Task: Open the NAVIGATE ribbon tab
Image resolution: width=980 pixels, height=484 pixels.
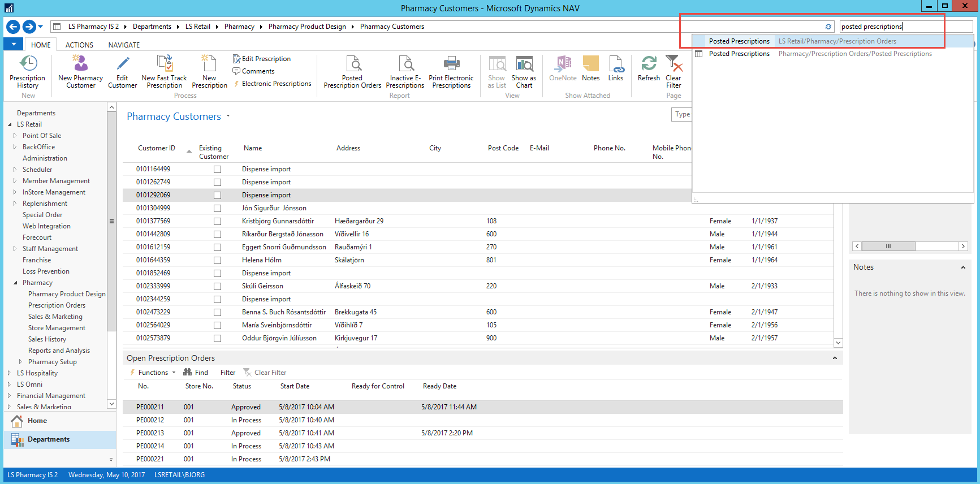Action: tap(124, 45)
